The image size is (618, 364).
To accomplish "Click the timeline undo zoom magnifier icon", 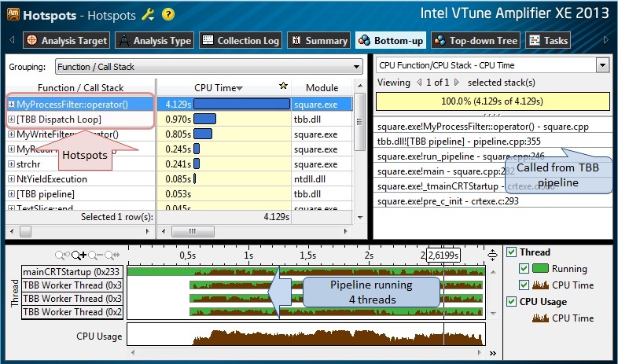I will tap(62, 256).
